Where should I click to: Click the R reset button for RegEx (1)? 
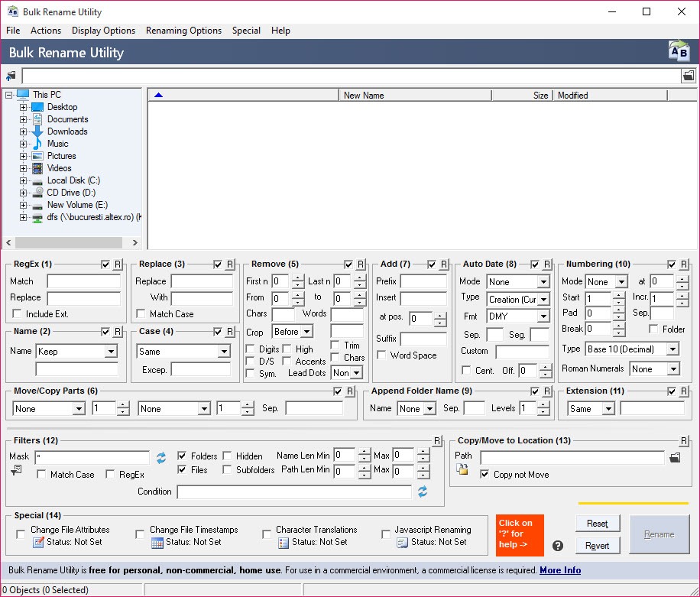[x=118, y=264]
